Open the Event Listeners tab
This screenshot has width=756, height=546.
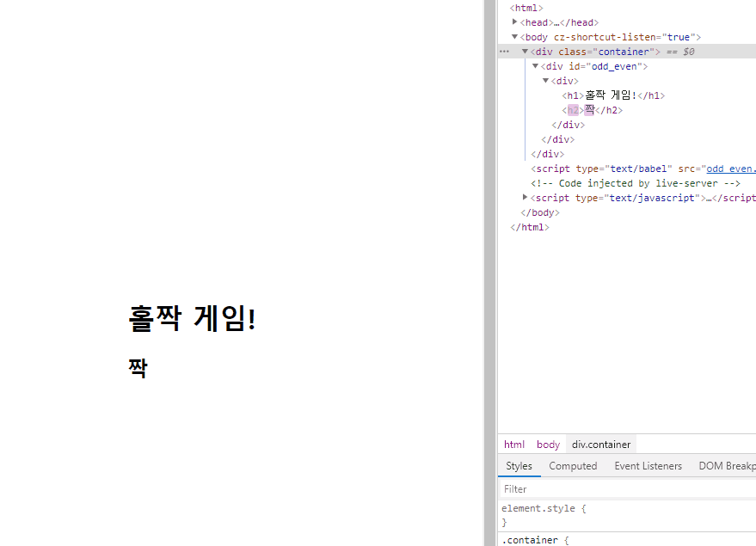(x=648, y=466)
